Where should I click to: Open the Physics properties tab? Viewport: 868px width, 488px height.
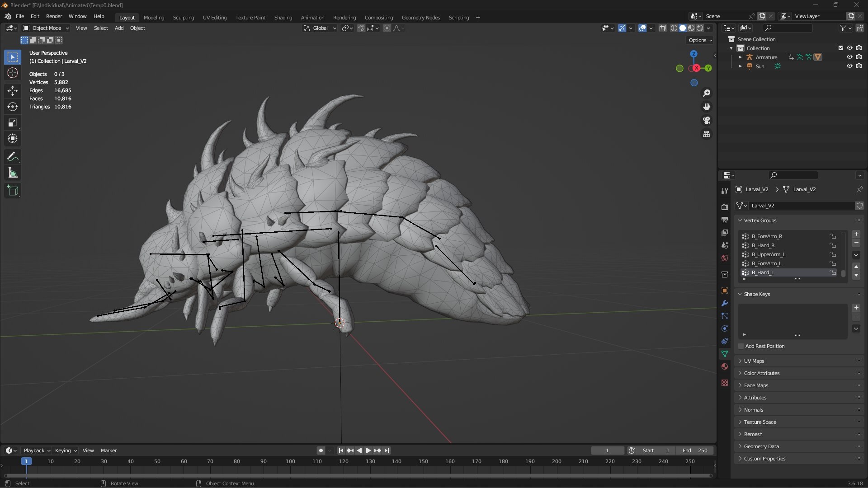coord(725,328)
